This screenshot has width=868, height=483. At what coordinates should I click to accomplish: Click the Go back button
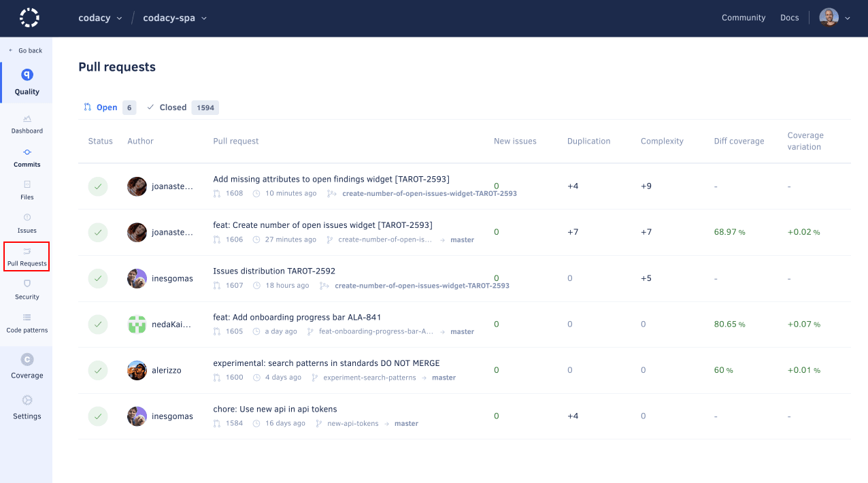[26, 50]
